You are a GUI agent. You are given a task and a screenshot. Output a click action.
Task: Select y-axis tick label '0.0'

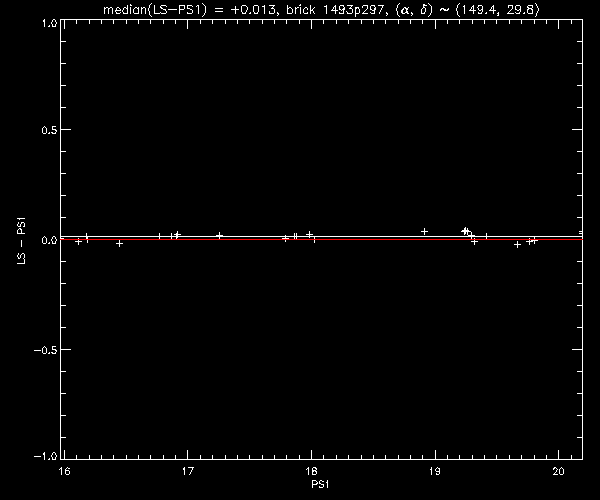tap(49, 240)
